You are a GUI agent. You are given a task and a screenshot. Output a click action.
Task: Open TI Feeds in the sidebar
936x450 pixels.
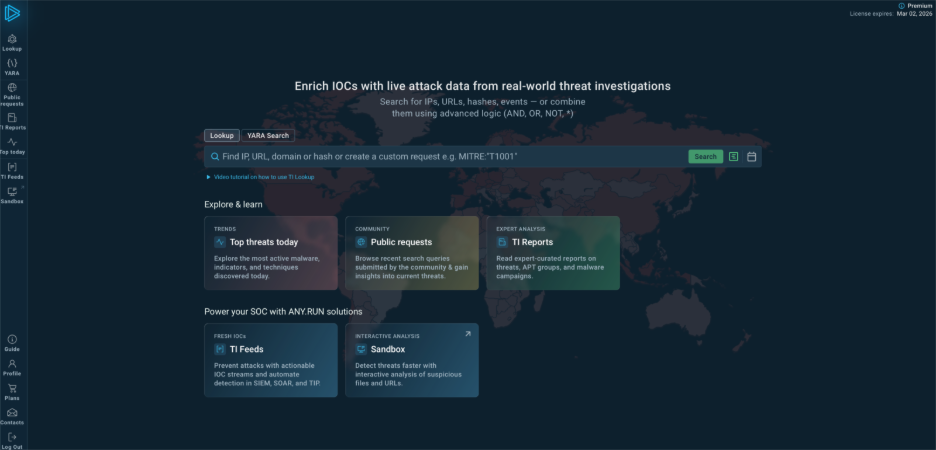12,171
